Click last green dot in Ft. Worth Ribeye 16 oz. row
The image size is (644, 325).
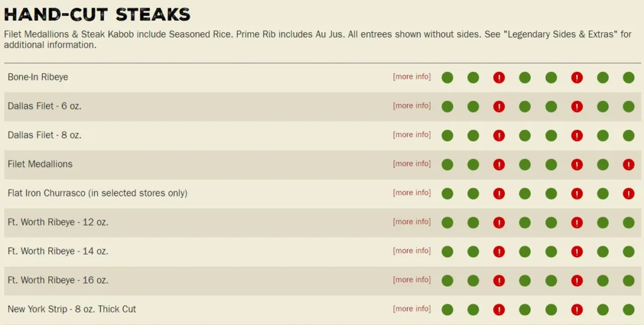point(628,280)
